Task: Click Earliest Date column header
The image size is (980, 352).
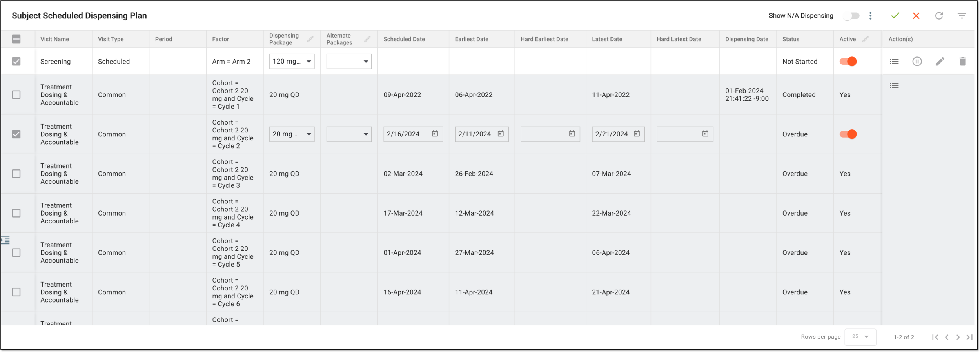Action: pyautogui.click(x=472, y=39)
